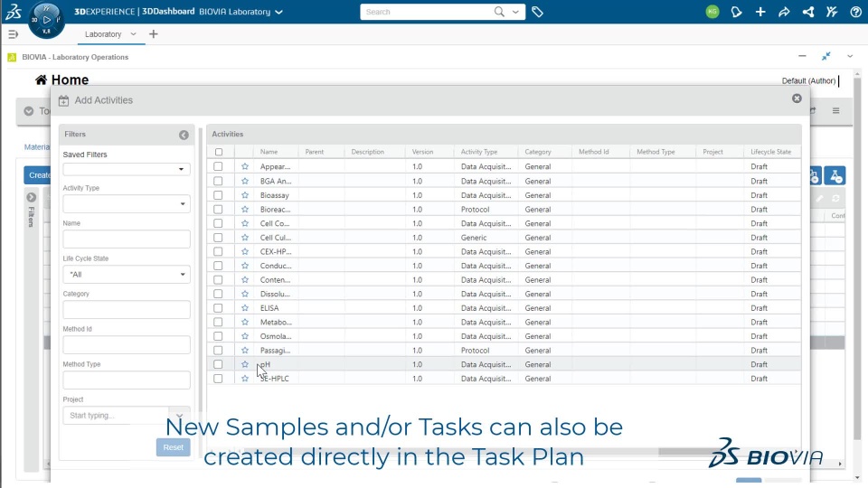Sort by the Lifecycle State column header
The width and height of the screenshot is (868, 488).
(x=770, y=152)
